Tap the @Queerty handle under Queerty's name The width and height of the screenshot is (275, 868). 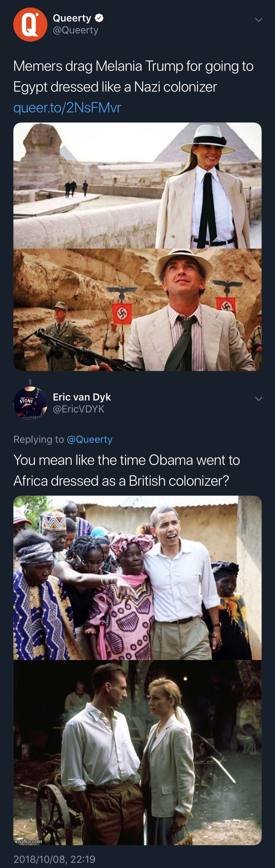(76, 30)
